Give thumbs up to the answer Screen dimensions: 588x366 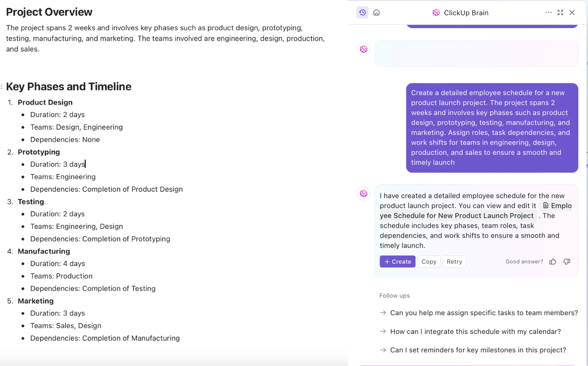pyautogui.click(x=553, y=262)
